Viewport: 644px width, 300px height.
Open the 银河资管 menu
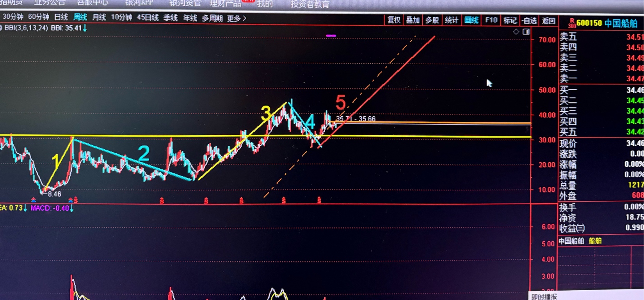[185, 4]
